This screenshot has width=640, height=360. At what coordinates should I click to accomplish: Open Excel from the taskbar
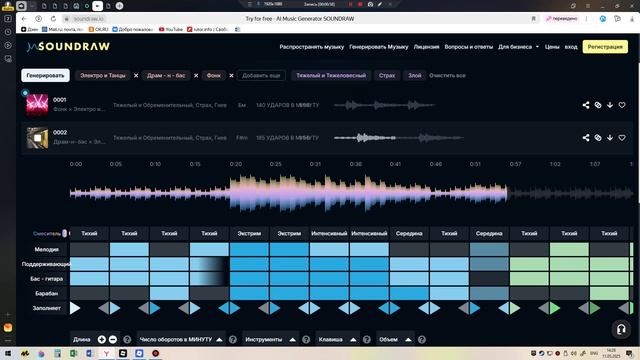(x=73, y=353)
